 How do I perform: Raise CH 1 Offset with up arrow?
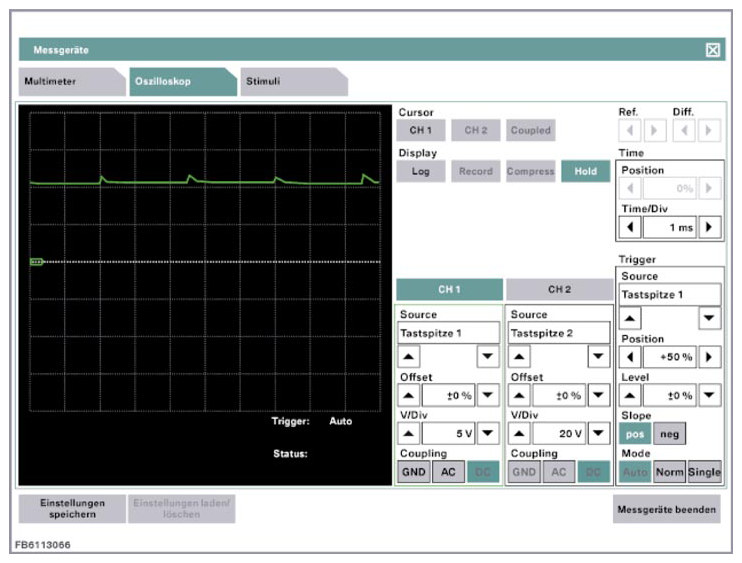(x=409, y=395)
